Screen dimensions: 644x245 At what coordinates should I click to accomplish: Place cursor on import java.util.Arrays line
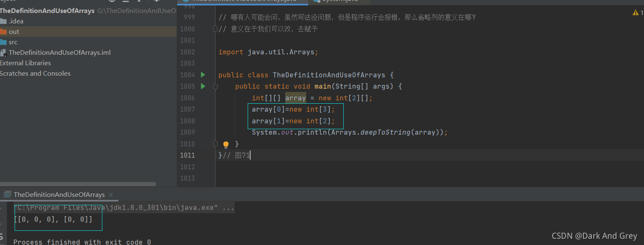pyautogui.click(x=268, y=52)
